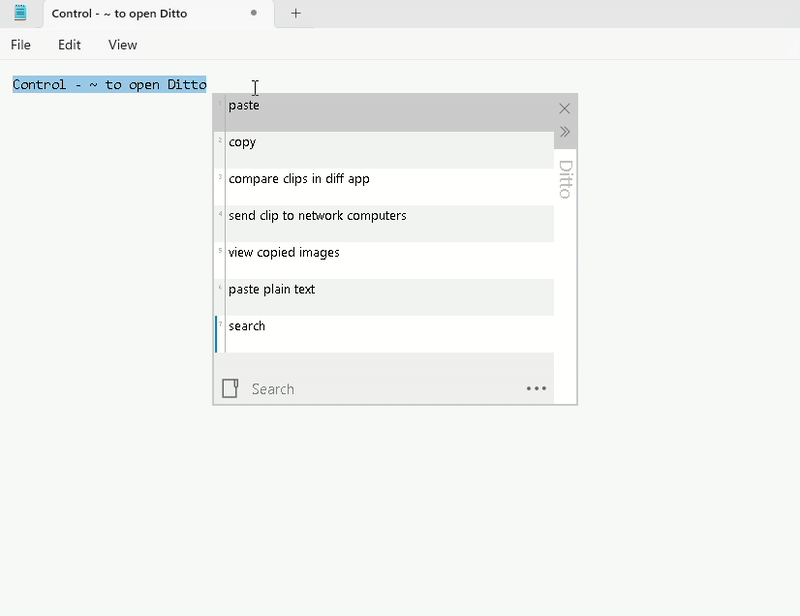Open Ditto groups icon beside Search
This screenshot has width=800, height=616.
coord(230,388)
